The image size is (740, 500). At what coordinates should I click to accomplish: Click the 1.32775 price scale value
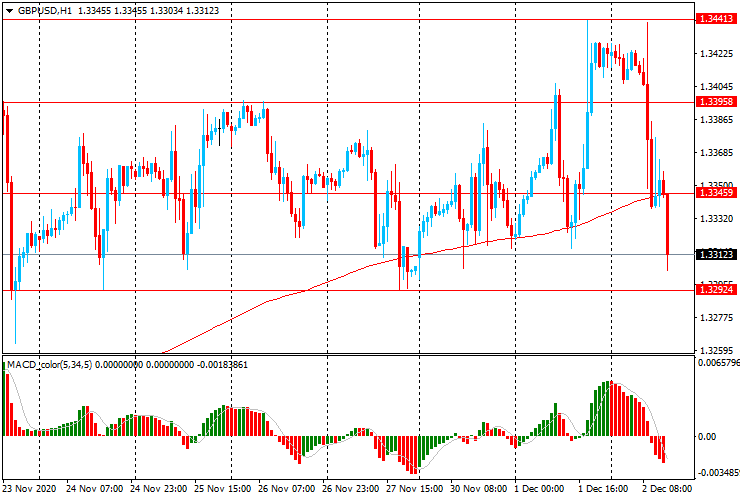pos(716,318)
